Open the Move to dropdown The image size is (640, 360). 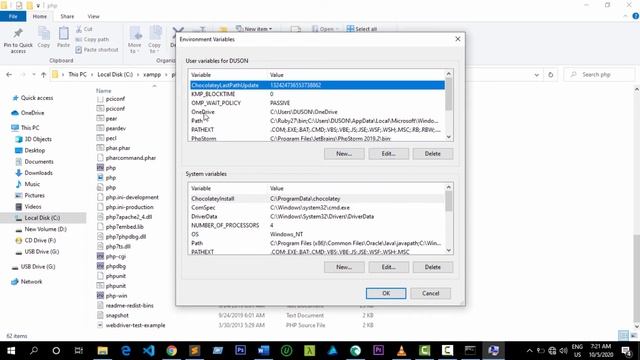[x=135, y=40]
